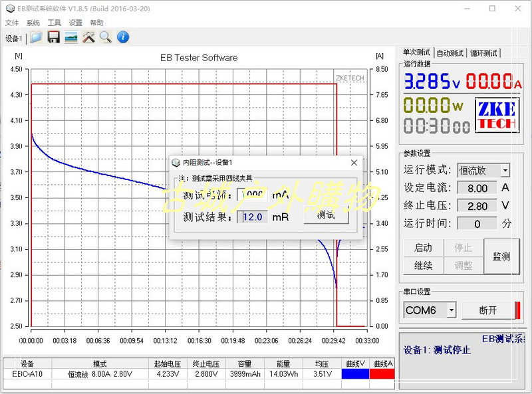Close the 内阻测试 dialog
The height and width of the screenshot is (394, 532).
coord(354,163)
